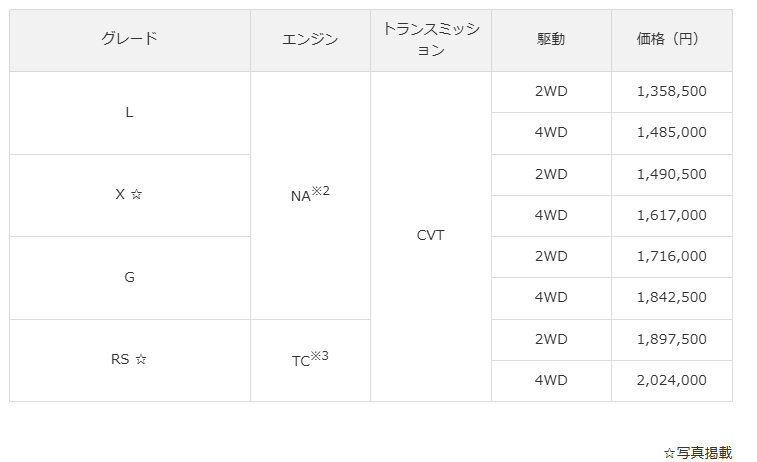The height and width of the screenshot is (462, 757).
Task: Select the NA※2 engine cell
Action: click(x=310, y=195)
